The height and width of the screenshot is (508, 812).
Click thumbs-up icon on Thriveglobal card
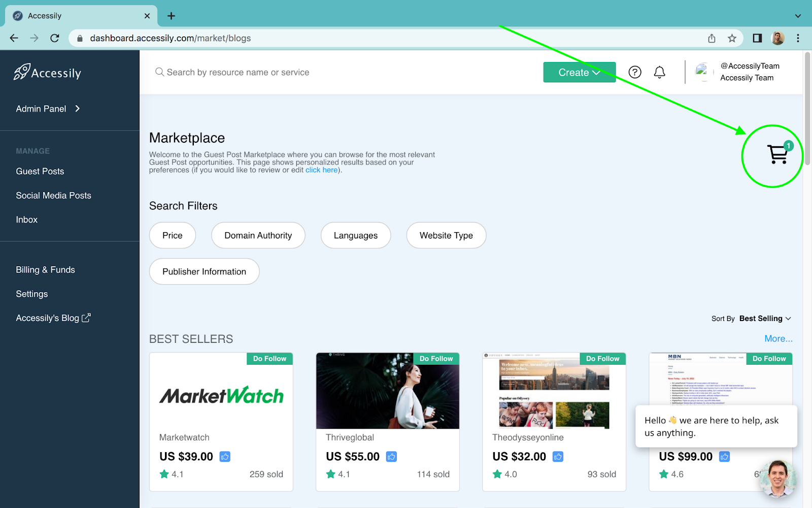click(x=391, y=457)
